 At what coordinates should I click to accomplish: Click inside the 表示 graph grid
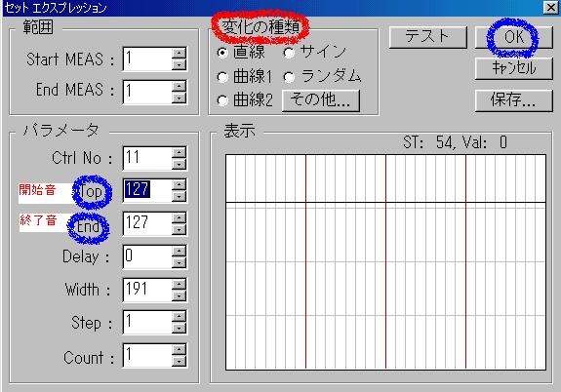point(385,262)
